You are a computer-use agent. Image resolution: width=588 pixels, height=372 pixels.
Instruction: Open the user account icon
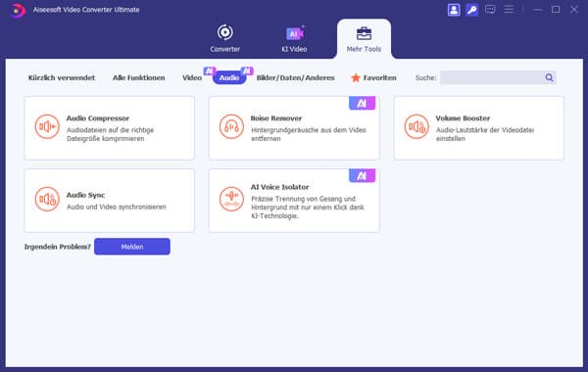click(x=454, y=10)
